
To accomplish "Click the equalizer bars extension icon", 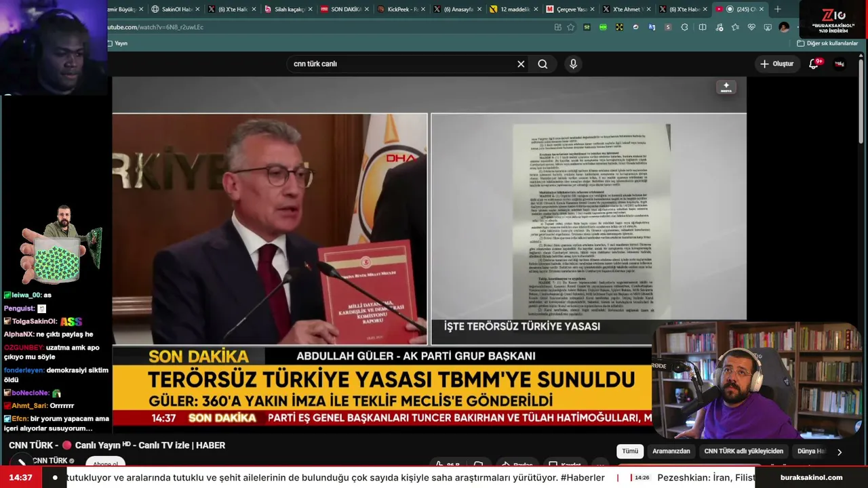I will click(587, 27).
